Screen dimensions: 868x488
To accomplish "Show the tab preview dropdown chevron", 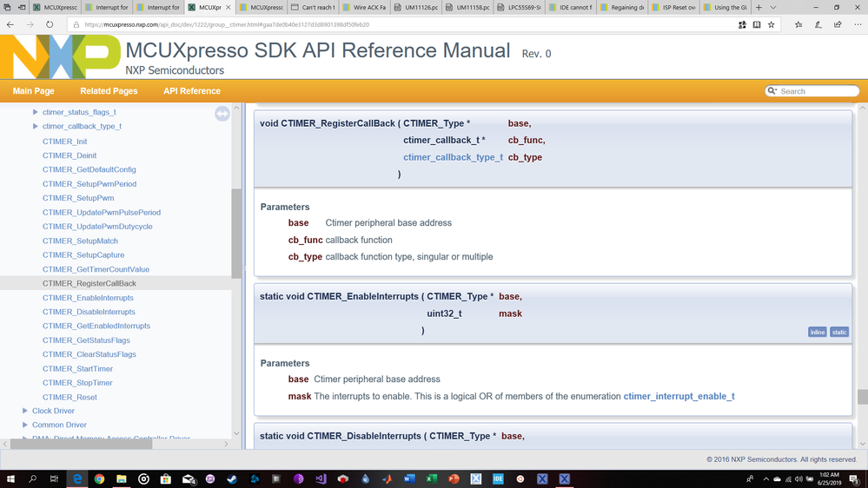I will (x=773, y=7).
